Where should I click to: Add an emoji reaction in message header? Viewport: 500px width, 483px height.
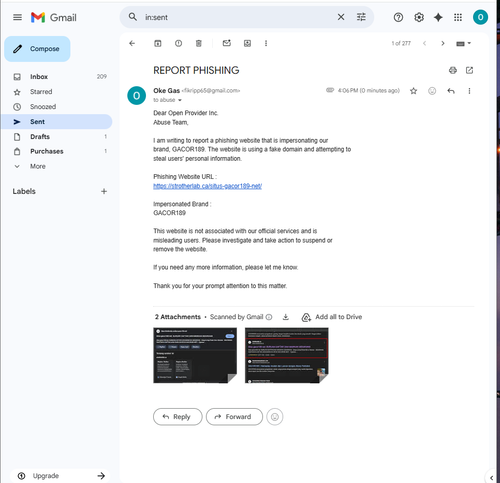pos(432,91)
